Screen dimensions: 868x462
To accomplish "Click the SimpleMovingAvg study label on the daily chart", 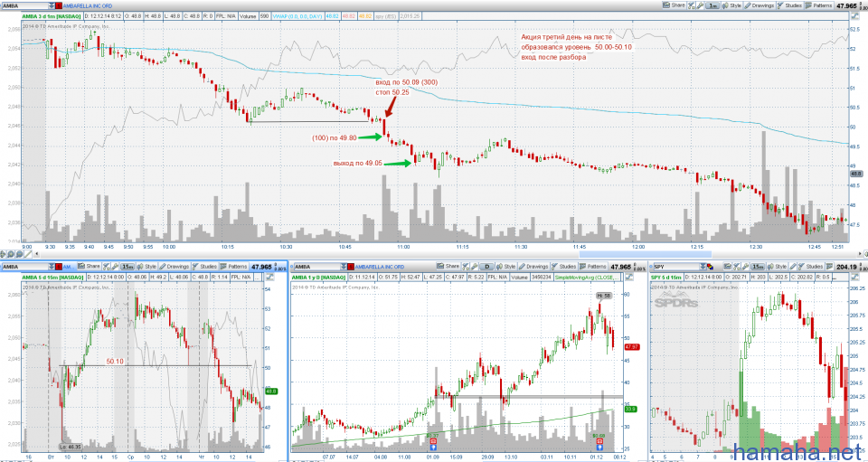I will point(588,277).
